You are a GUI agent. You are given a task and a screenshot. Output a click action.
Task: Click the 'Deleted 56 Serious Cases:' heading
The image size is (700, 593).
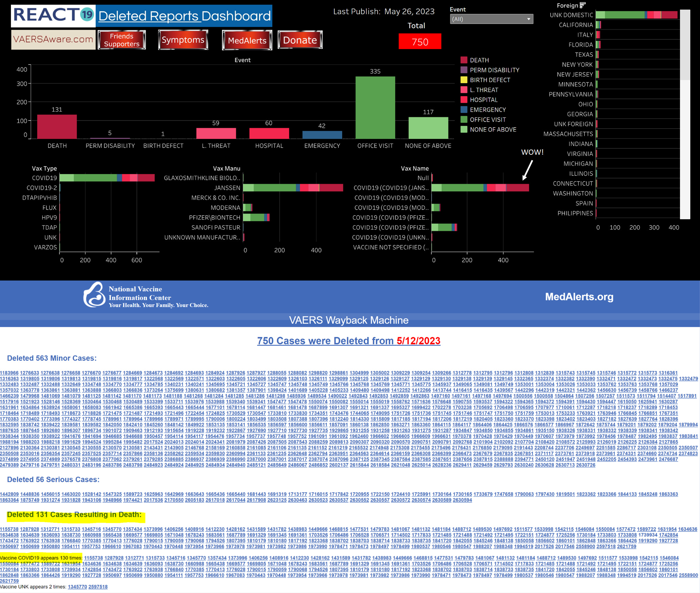[53, 480]
